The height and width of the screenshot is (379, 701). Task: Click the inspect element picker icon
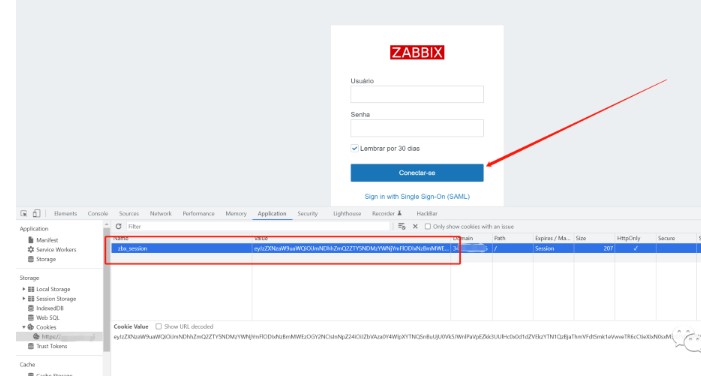click(23, 214)
